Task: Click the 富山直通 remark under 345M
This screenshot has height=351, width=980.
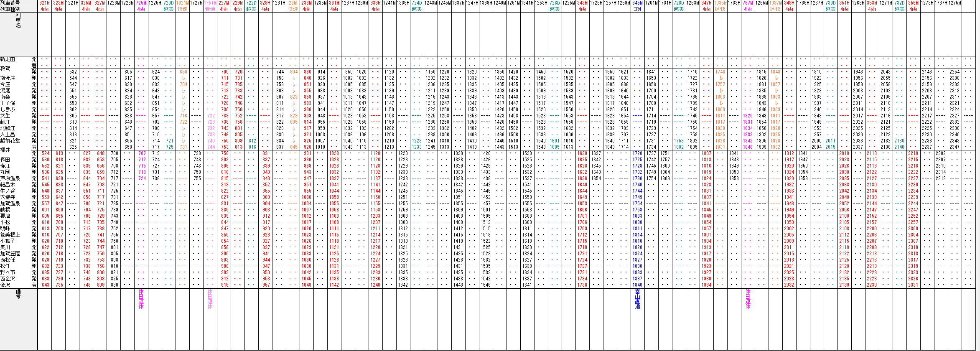Action: tap(637, 299)
